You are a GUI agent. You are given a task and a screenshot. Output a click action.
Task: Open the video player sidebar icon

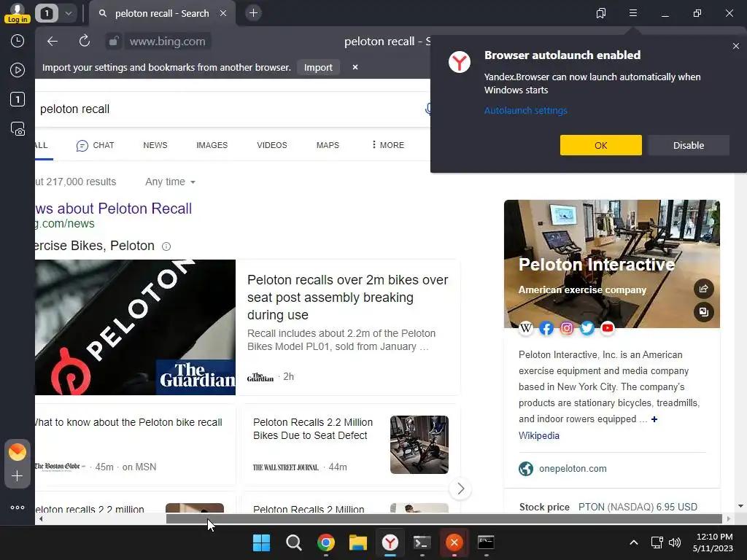(18, 70)
